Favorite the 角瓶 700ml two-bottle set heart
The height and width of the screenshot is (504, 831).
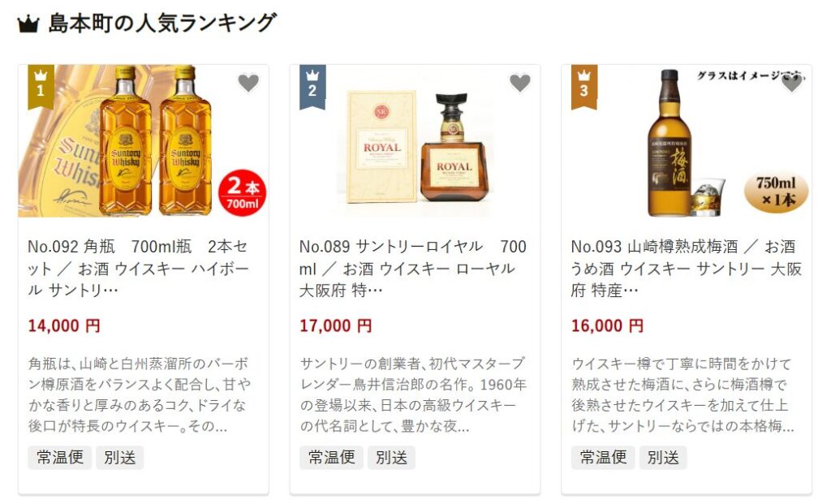[248, 83]
